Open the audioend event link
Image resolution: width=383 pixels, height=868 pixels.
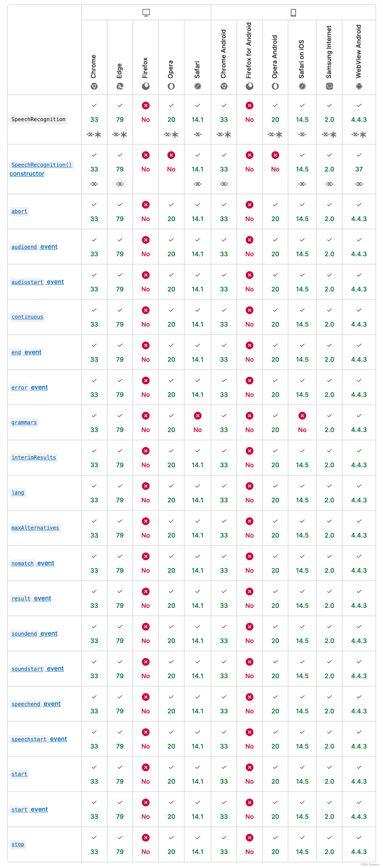pos(34,247)
